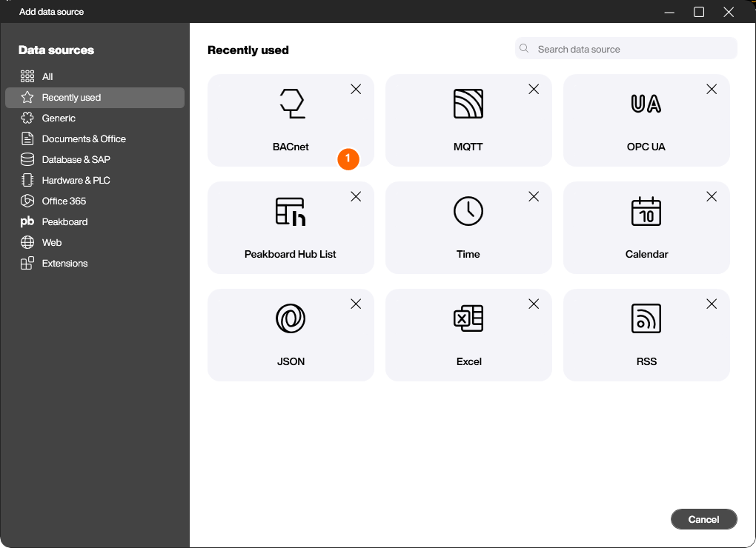
Task: Remove Peakboard Hub List from recently used
Action: tap(356, 196)
